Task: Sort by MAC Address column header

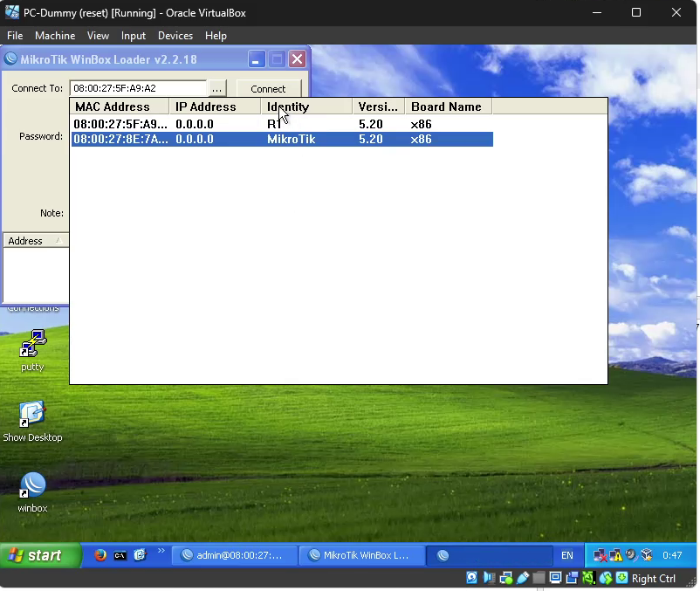Action: pyautogui.click(x=120, y=107)
